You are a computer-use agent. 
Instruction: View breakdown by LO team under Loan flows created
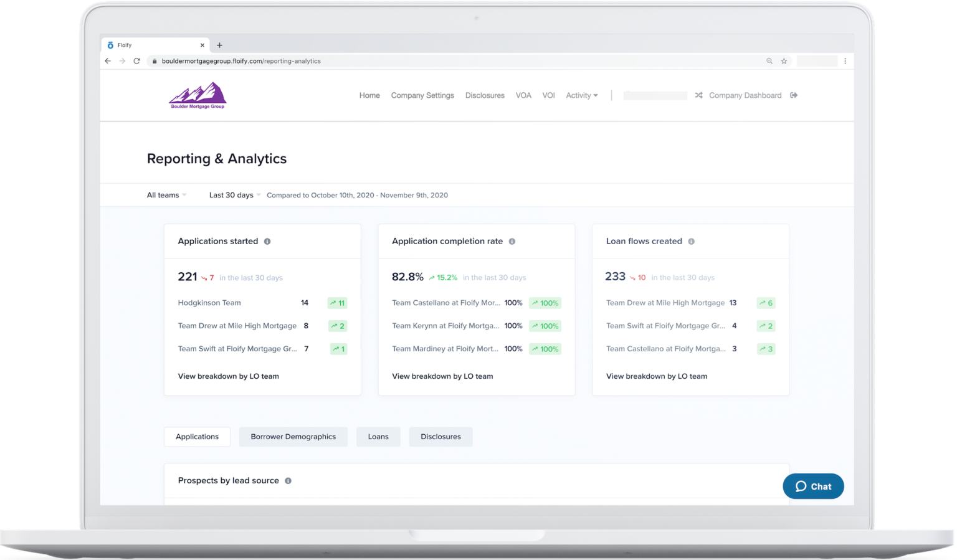657,376
